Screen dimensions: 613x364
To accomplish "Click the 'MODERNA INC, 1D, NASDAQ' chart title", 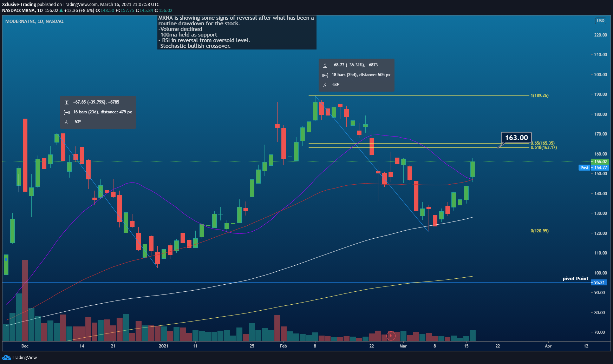I will point(34,21).
